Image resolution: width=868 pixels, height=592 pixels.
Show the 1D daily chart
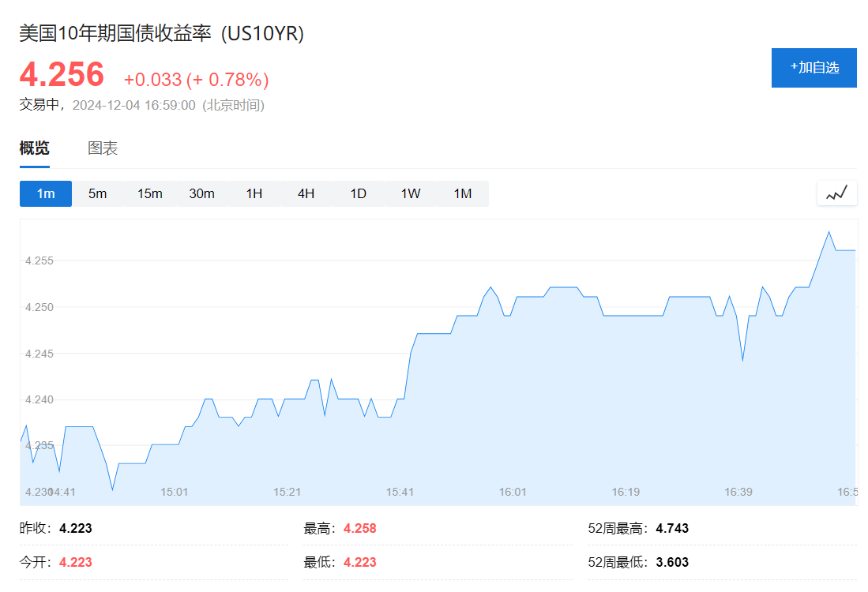pyautogui.click(x=358, y=193)
